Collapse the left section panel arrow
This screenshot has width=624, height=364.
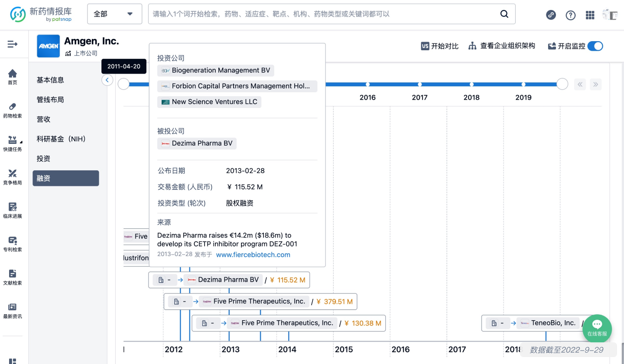pyautogui.click(x=107, y=80)
